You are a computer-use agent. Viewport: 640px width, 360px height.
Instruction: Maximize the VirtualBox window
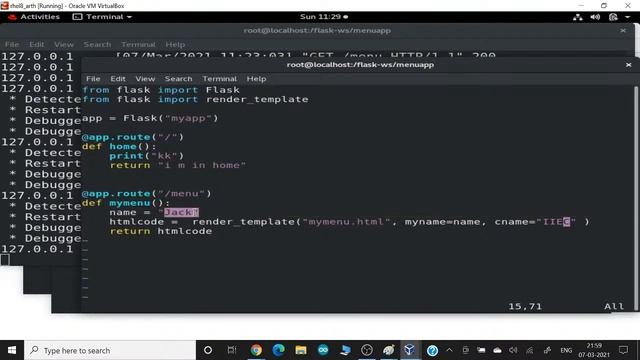604,5
